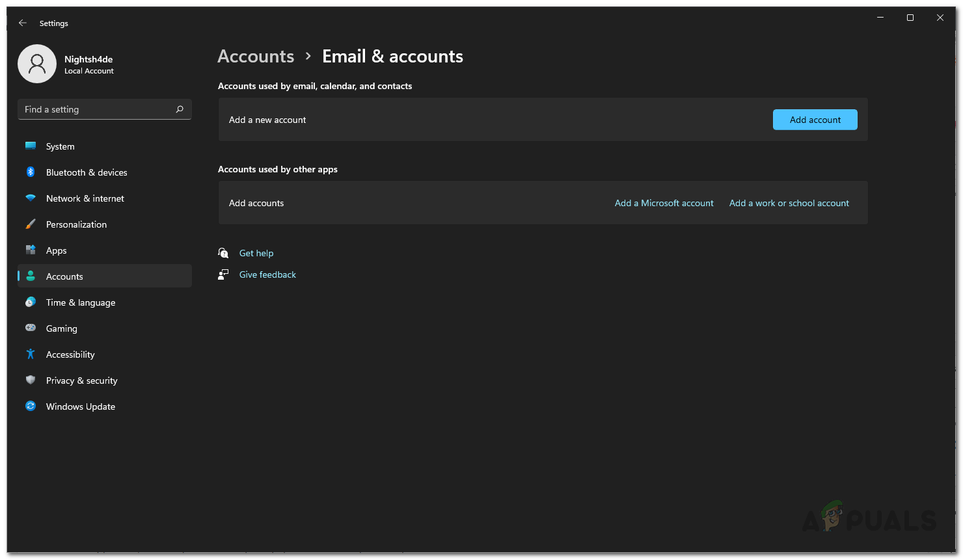Image resolution: width=963 pixels, height=560 pixels.
Task: Click the search magnifier icon
Action: point(180,109)
